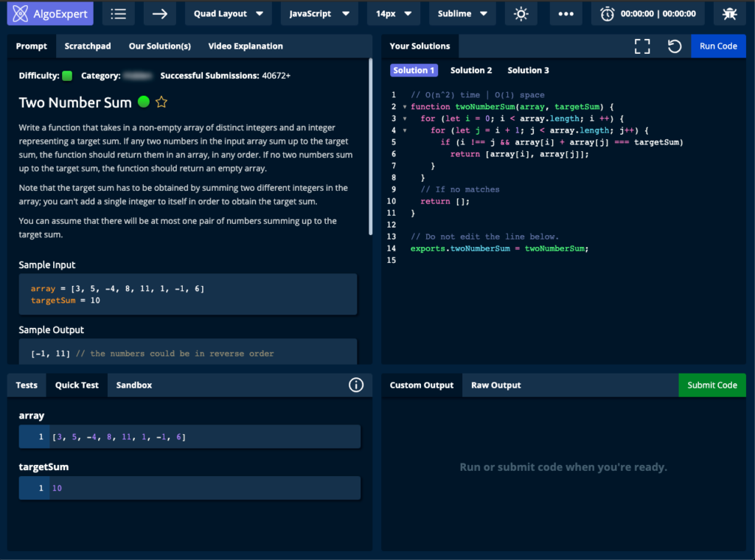The image size is (755, 560).
Task: Collapse code fold on line 4
Action: 405,130
